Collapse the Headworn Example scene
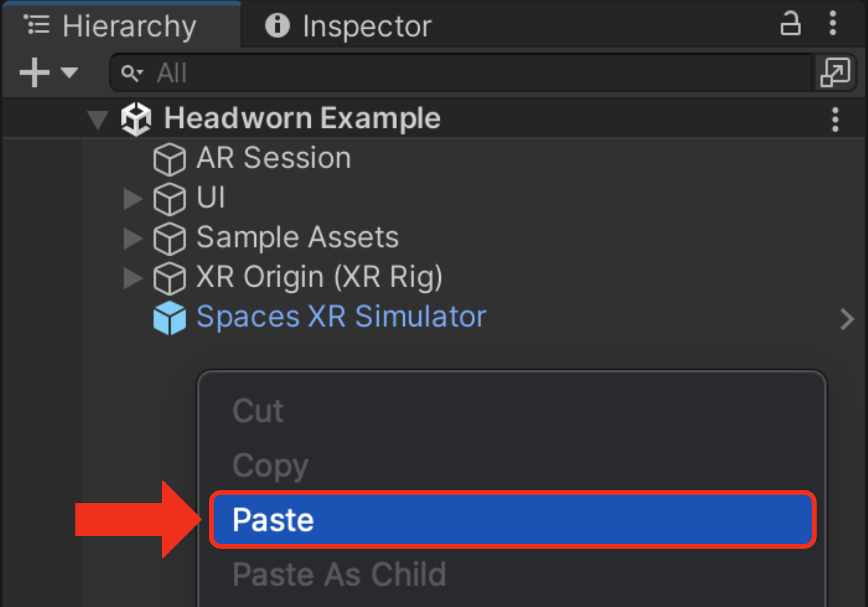This screenshot has width=868, height=607. pos(98,120)
